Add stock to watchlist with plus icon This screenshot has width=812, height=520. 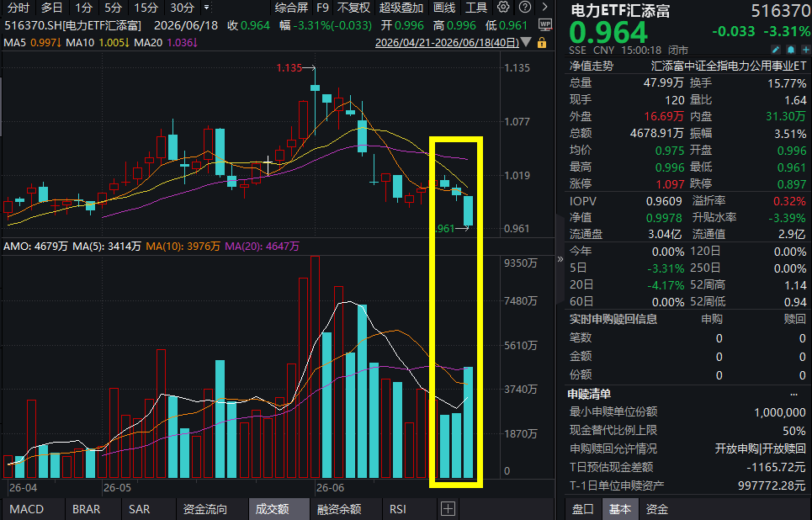tap(806, 50)
